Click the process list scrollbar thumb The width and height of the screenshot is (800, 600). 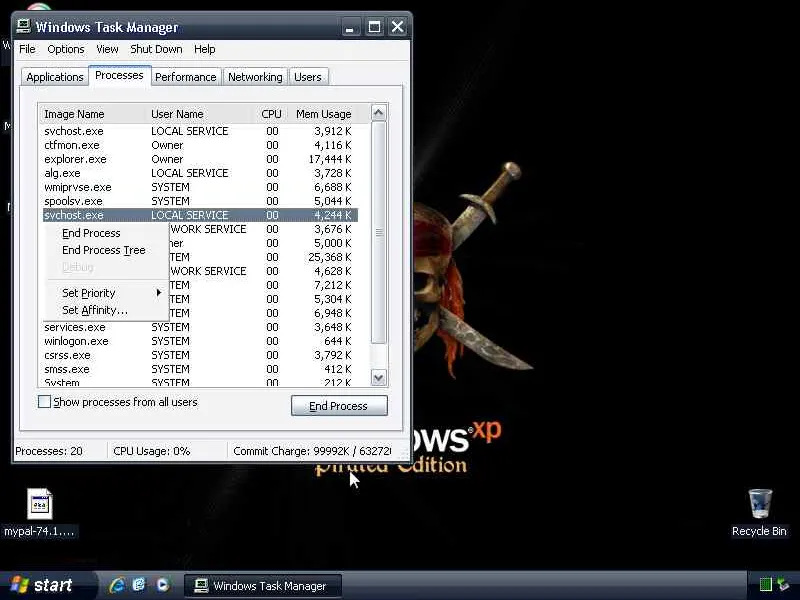(379, 232)
